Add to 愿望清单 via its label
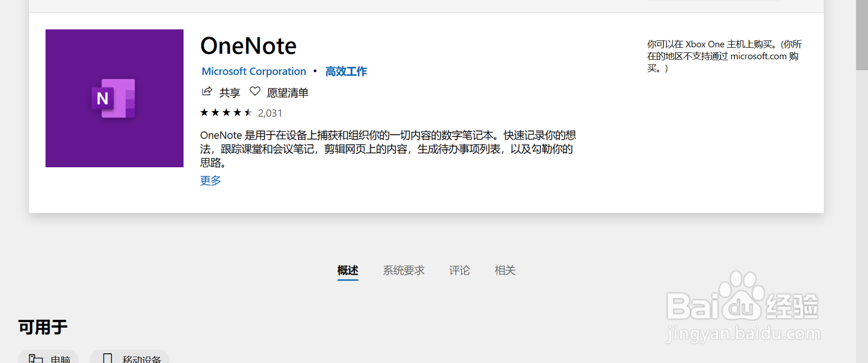This screenshot has height=363, width=868. click(x=288, y=93)
